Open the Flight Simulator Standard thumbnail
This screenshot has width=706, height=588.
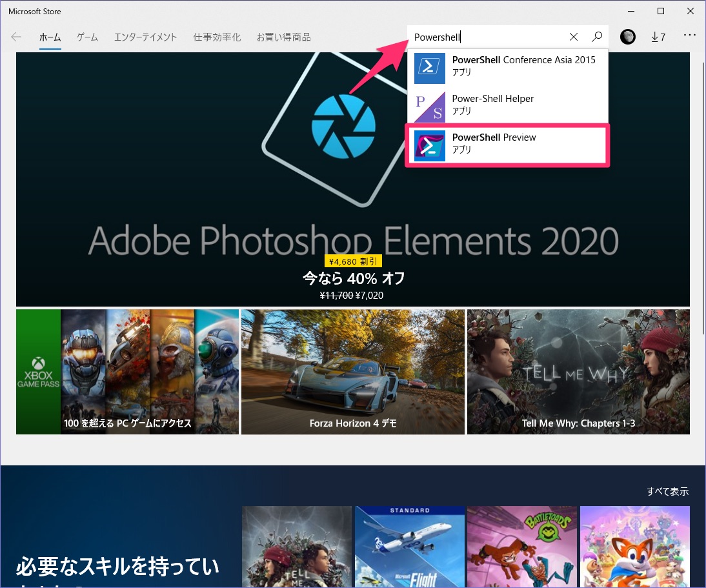click(x=409, y=547)
